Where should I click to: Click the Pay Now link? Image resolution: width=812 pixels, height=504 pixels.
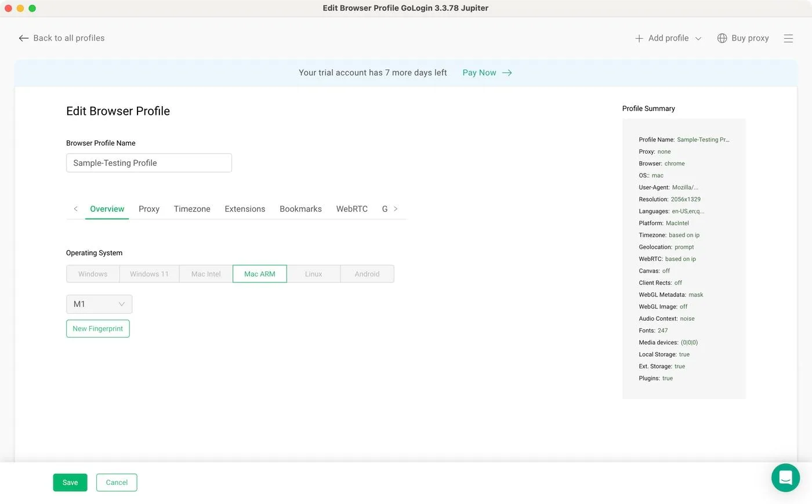479,73
